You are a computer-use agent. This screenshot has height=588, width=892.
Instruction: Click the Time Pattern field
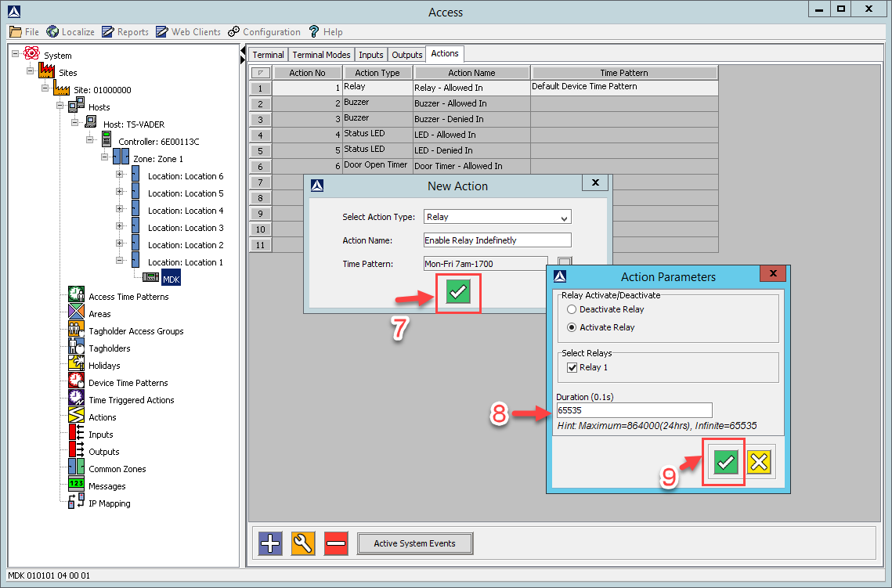[x=486, y=263]
